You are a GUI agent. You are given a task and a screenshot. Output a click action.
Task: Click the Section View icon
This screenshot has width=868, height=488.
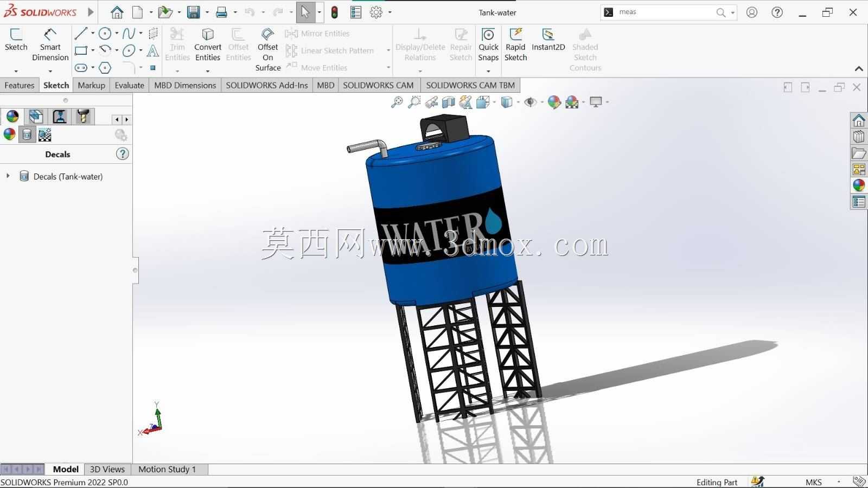tap(448, 102)
